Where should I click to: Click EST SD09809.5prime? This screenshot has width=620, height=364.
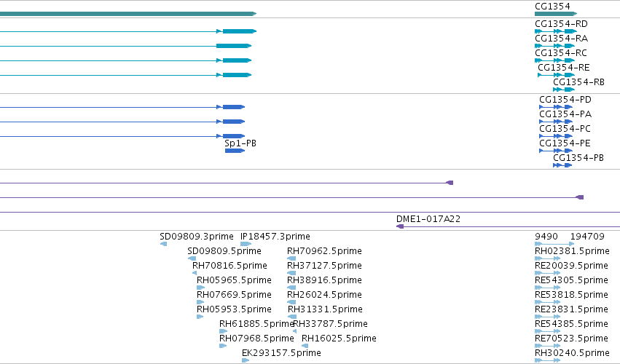[224, 251]
